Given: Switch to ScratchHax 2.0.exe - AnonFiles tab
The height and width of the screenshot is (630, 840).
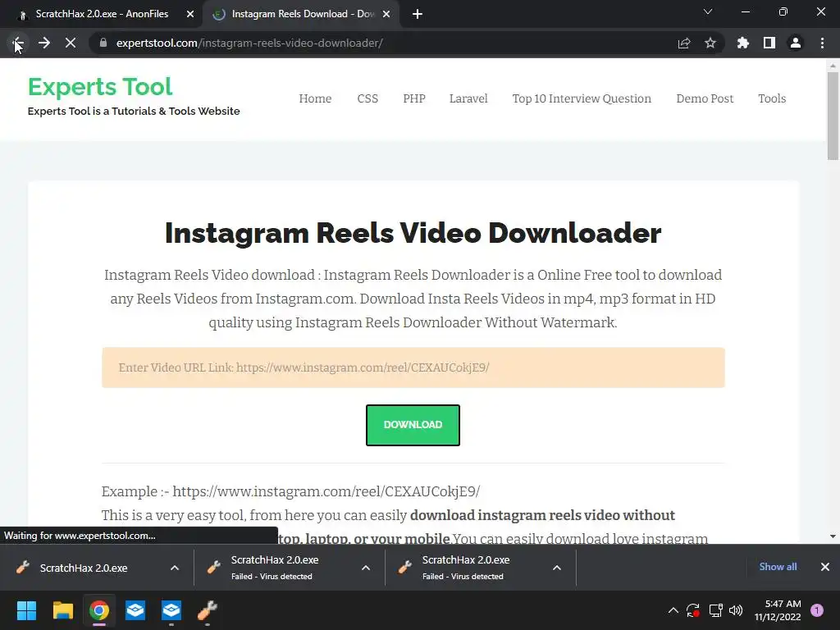Looking at the screenshot, I should tap(102, 14).
